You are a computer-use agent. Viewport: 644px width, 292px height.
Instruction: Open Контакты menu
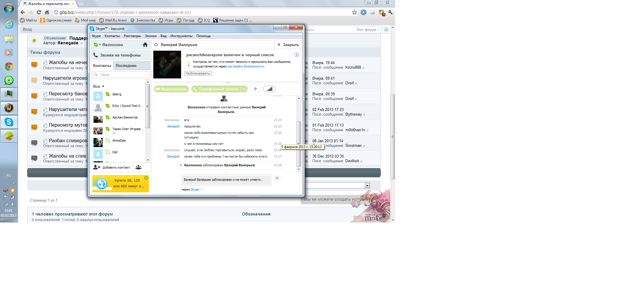(x=112, y=36)
